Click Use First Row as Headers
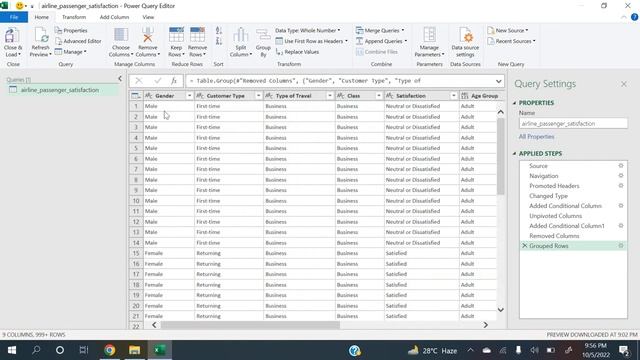 click(x=312, y=41)
